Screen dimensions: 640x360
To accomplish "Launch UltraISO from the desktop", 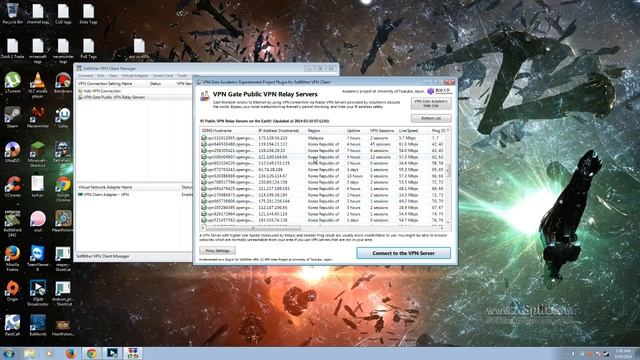I will pyautogui.click(x=12, y=152).
